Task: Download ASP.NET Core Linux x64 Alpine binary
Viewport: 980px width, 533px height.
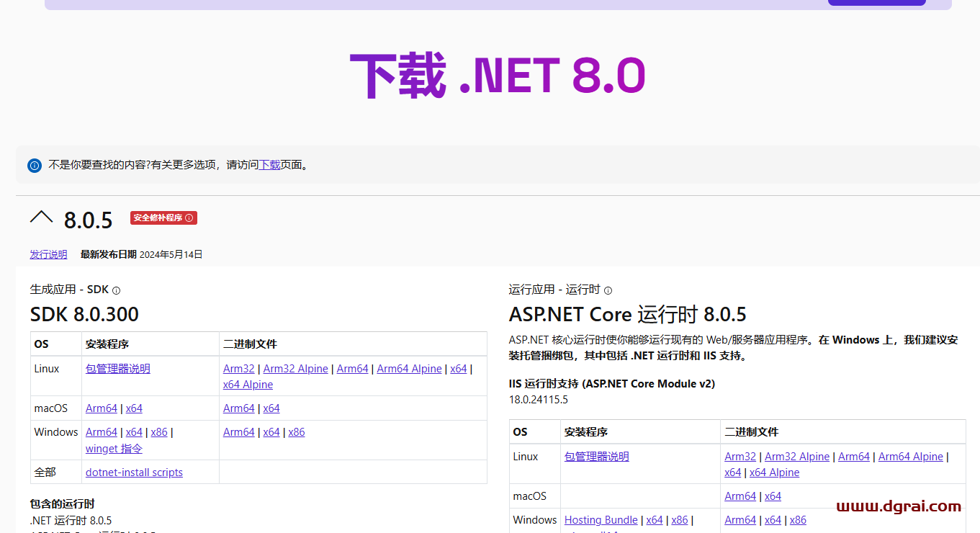Action: click(775, 472)
